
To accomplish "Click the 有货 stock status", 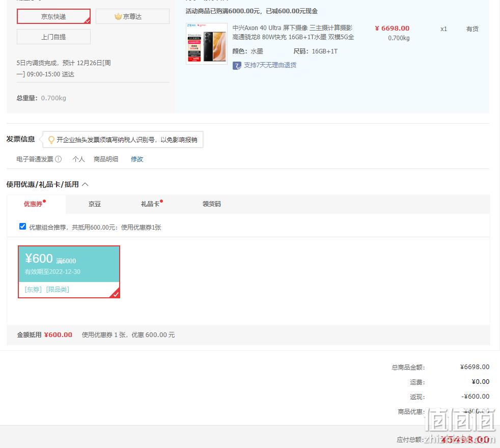I will (473, 29).
